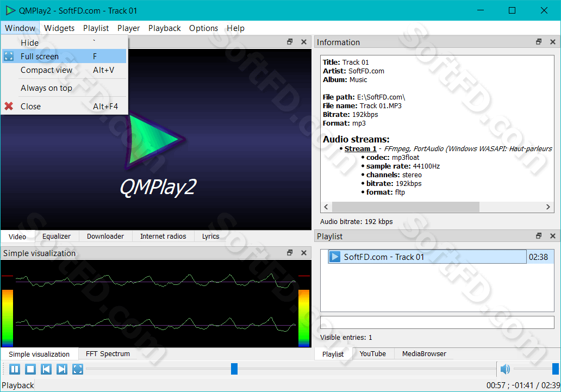Open the Help menu
561x392 pixels.
pos(236,28)
